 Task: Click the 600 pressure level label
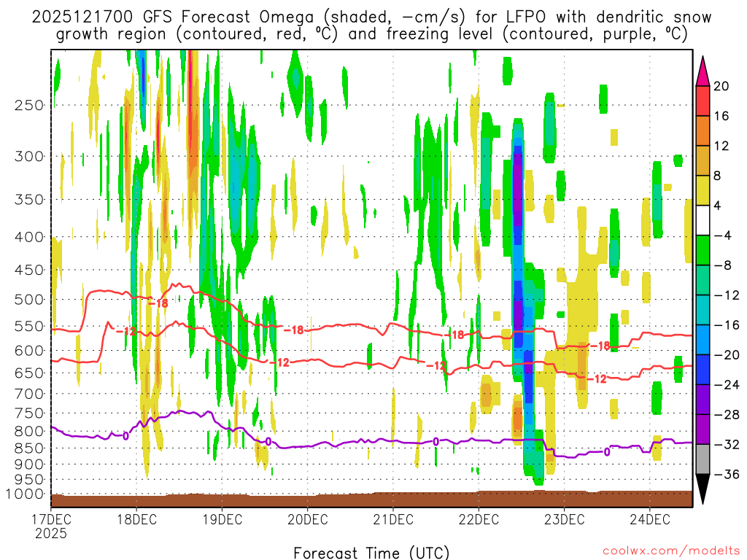29,351
